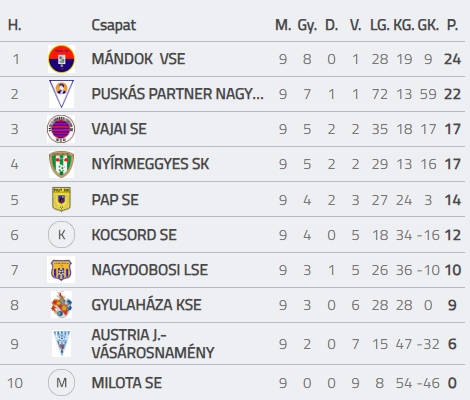Go to the VAJAI SE team page
470x400 pixels.
point(119,129)
